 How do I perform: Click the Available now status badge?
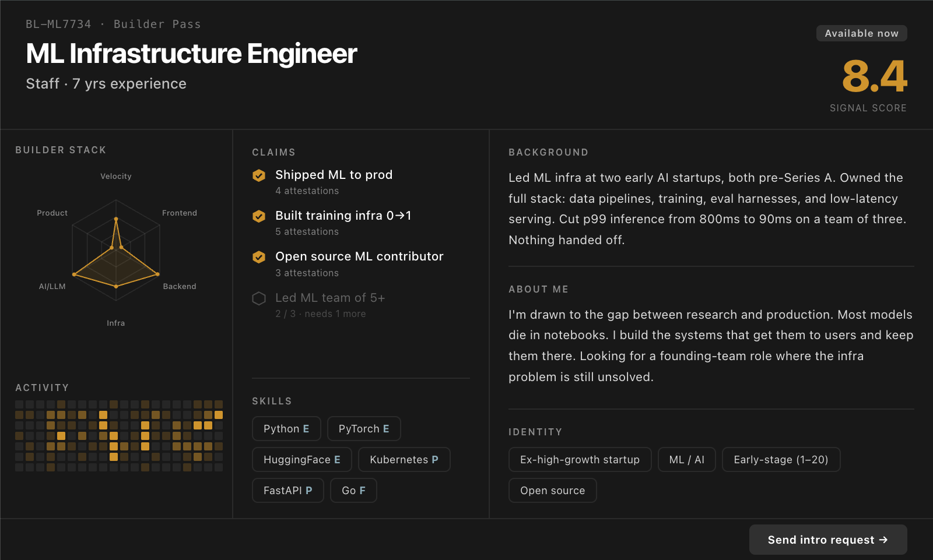[862, 33]
